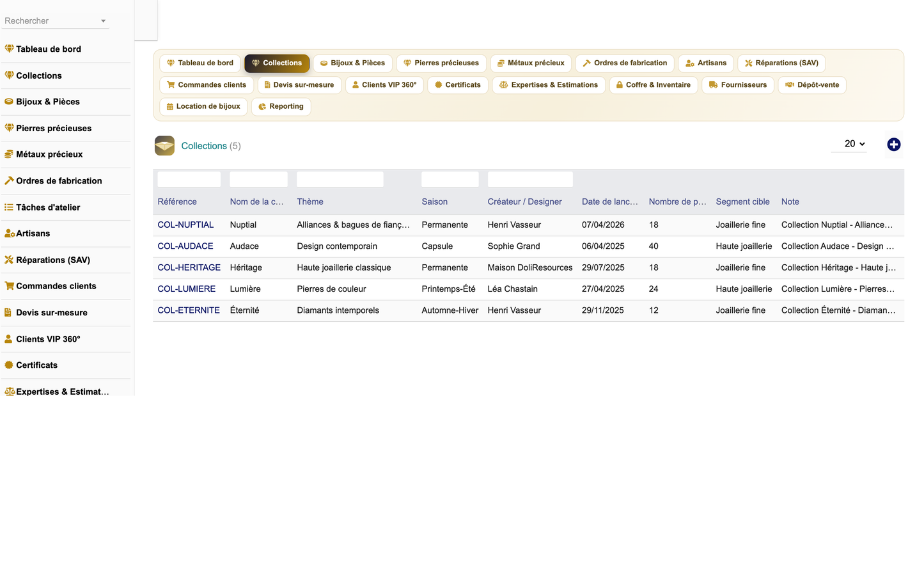Sort by Thème column header

[310, 202]
